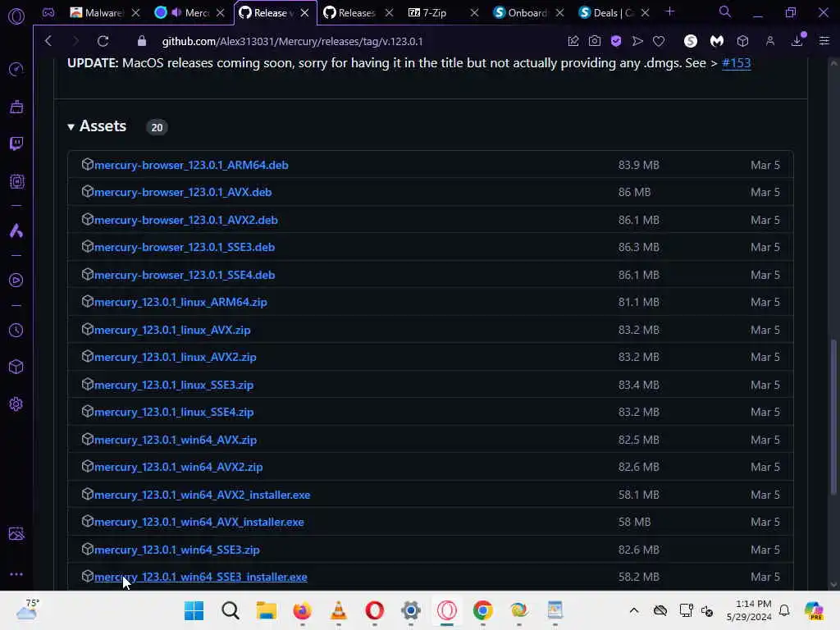Click the scrollbar down arrow
Screen dimensions: 840x630
pos(833,584)
